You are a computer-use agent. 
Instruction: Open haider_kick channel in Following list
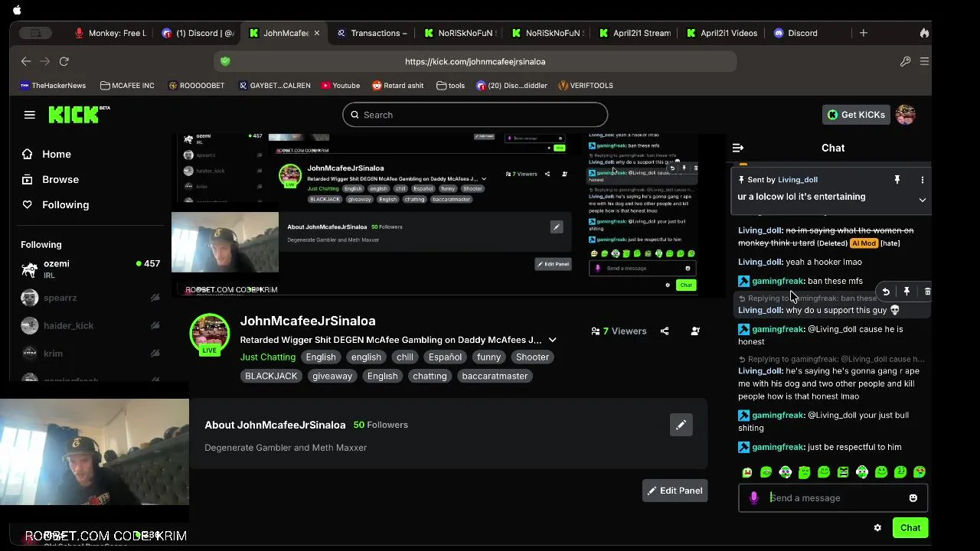[90, 325]
